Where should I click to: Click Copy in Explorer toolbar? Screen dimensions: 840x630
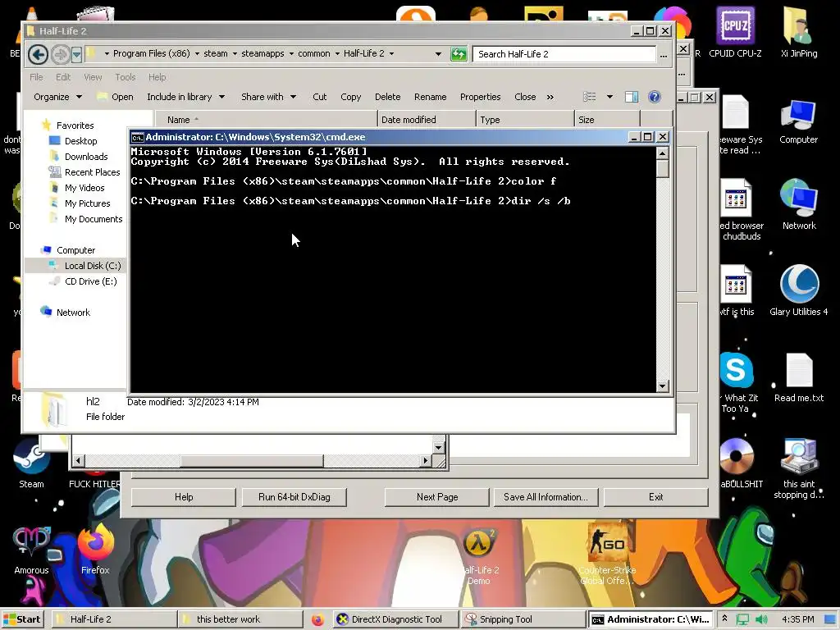pyautogui.click(x=351, y=97)
